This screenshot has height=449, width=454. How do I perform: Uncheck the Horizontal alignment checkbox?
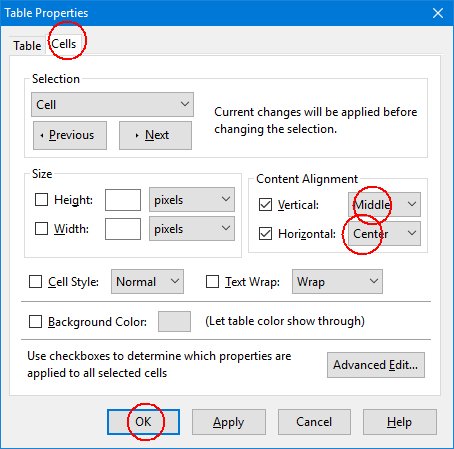coord(265,234)
